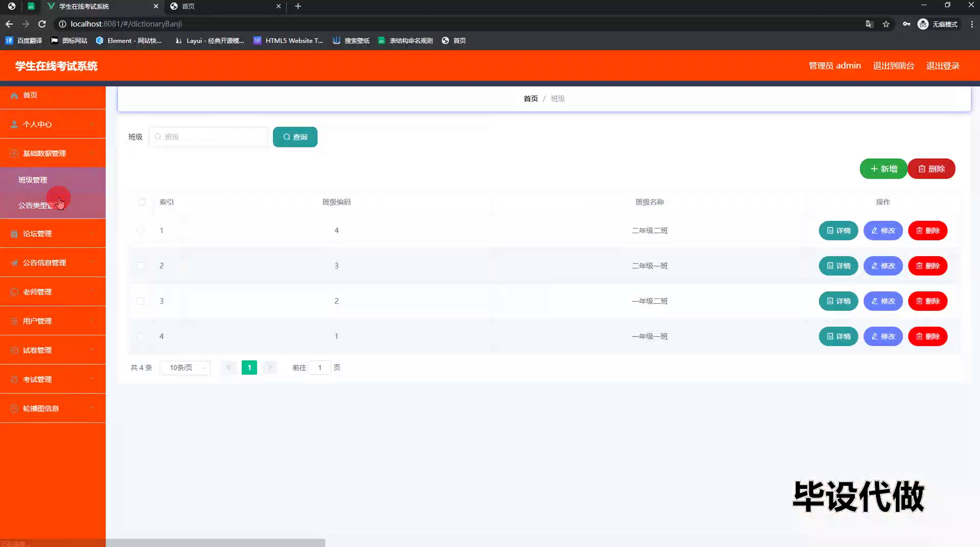Click the site info icon before the URL
Image resolution: width=980 pixels, height=547 pixels.
point(62,24)
